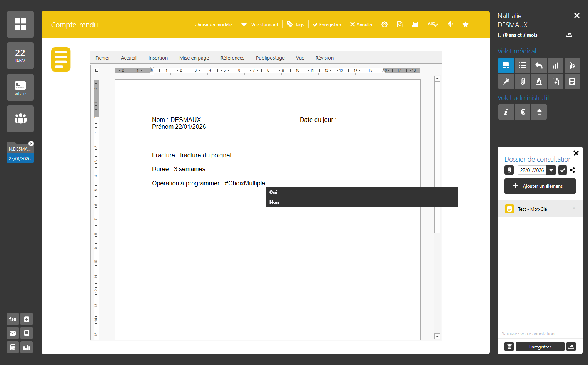The width and height of the screenshot is (588, 365).
Task: Click the microscope icon in Volet médical
Action: click(539, 82)
